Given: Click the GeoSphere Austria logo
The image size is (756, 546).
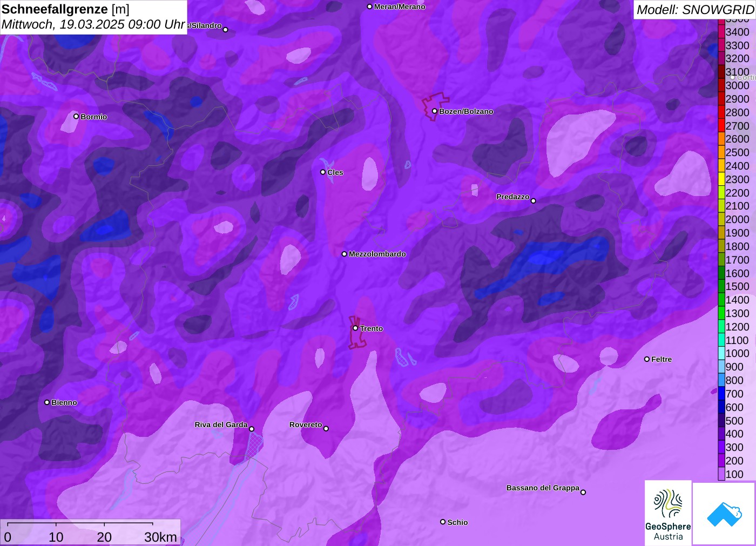Looking at the screenshot, I should click(x=668, y=513).
